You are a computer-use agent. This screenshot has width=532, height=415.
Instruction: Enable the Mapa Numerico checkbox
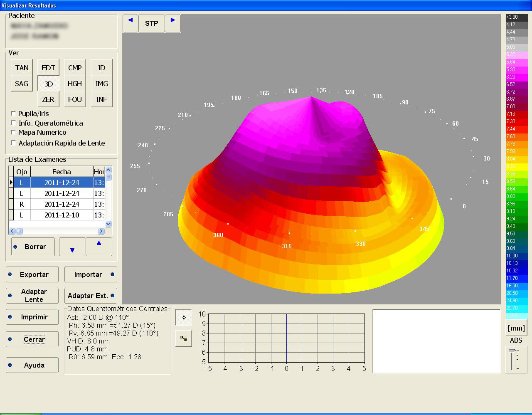coord(14,132)
